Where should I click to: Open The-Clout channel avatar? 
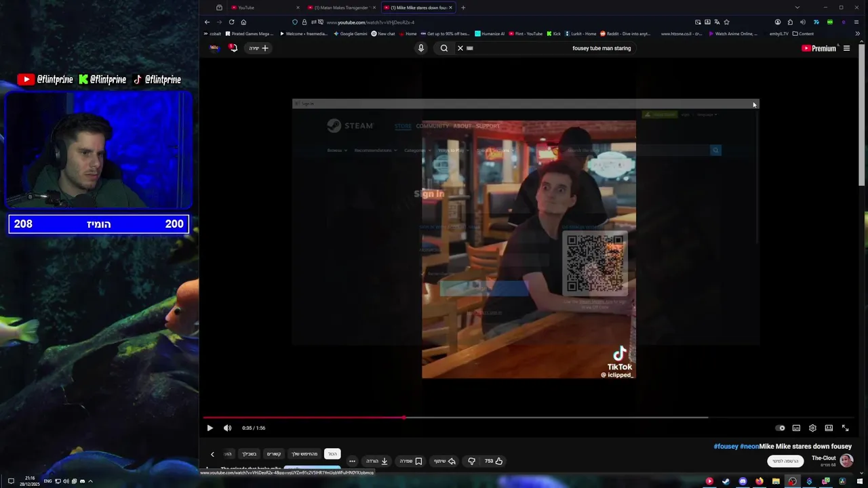846,461
